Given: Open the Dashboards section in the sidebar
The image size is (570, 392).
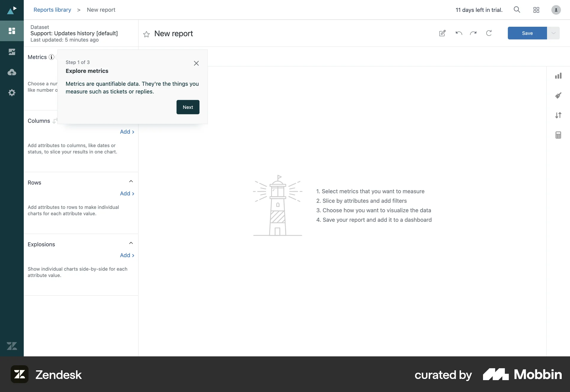Looking at the screenshot, I should [12, 31].
